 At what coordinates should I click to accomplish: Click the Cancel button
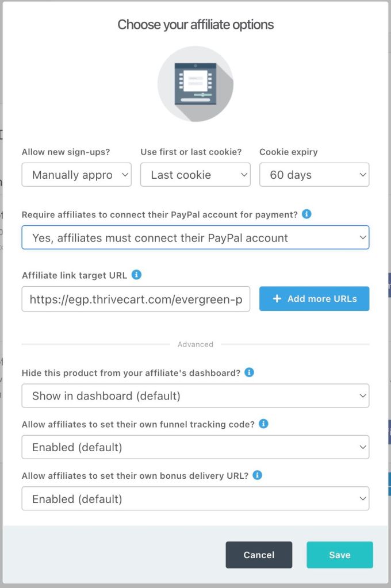[259, 555]
